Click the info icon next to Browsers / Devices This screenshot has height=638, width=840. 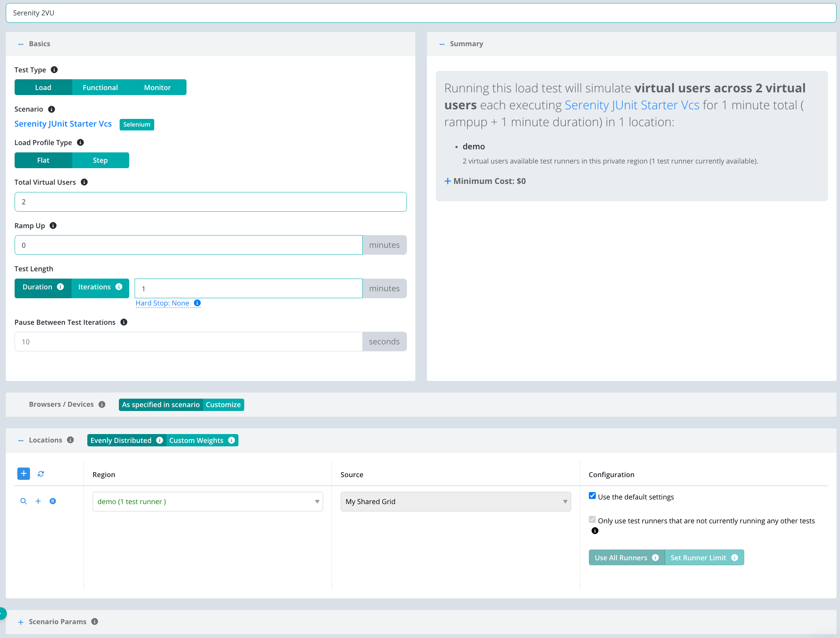coord(102,404)
